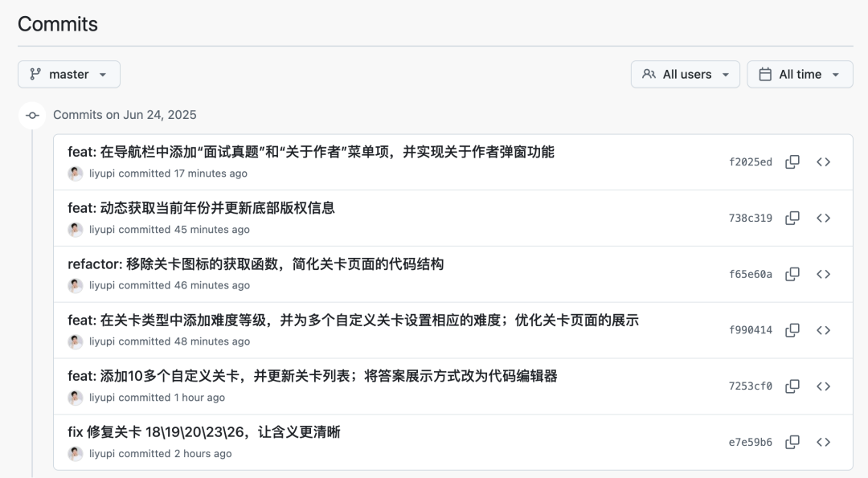Copy SHA of commit e7e59b6
The width and height of the screenshot is (868, 478).
(x=792, y=442)
